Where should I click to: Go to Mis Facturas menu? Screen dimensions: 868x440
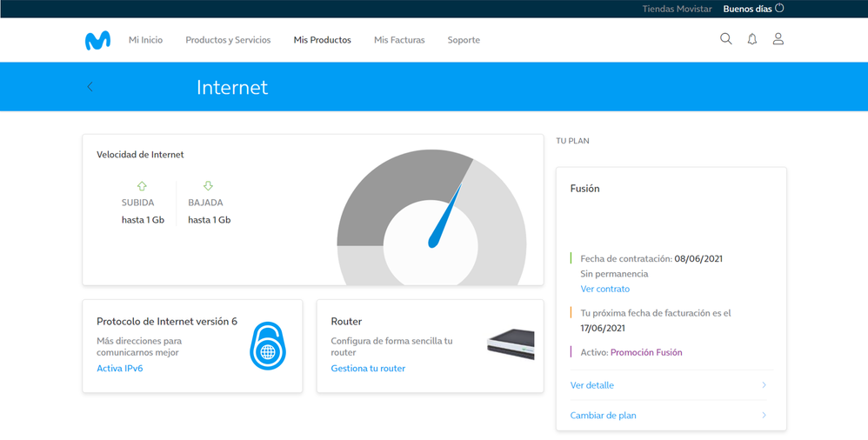[399, 40]
